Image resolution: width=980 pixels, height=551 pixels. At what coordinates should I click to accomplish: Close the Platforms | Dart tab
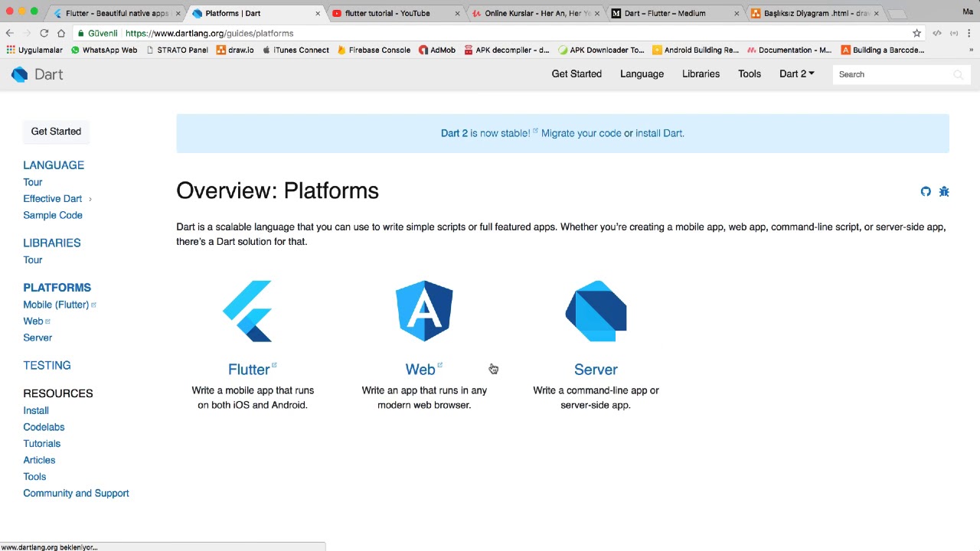click(318, 13)
